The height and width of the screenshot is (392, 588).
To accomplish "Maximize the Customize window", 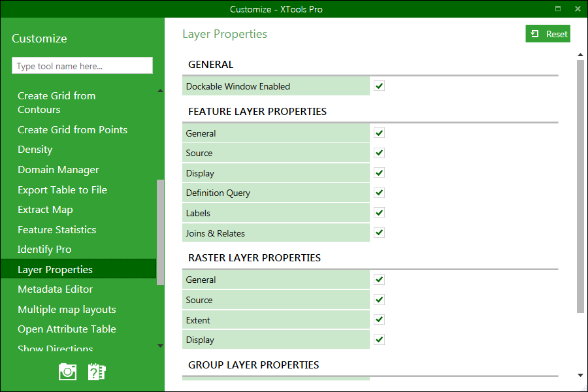I will 558,8.
